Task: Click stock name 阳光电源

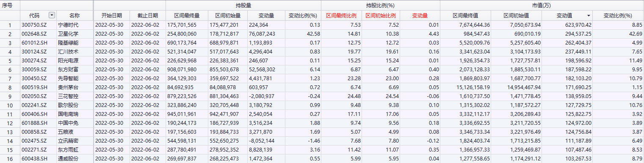Action: [68, 60]
